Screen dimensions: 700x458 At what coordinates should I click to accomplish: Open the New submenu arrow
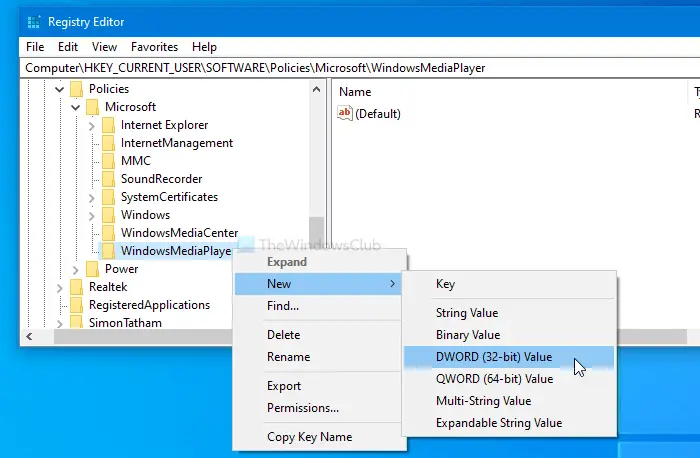(392, 284)
